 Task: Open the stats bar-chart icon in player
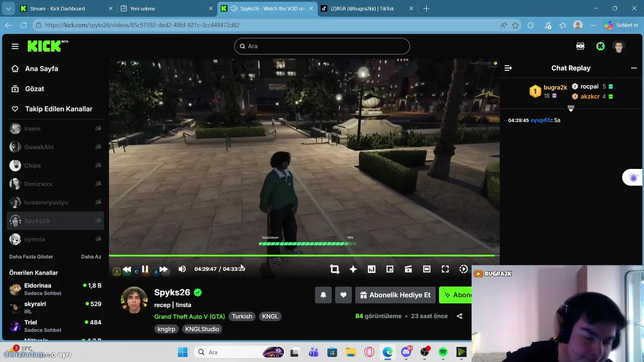(371, 269)
